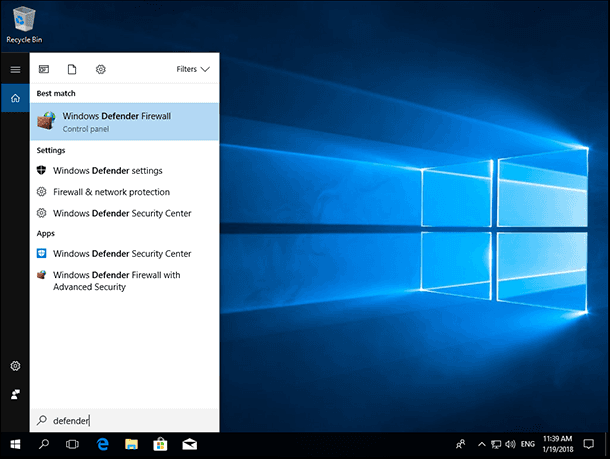The width and height of the screenshot is (610, 459).
Task: Open Windows Defender Firewall best match
Action: (124, 122)
